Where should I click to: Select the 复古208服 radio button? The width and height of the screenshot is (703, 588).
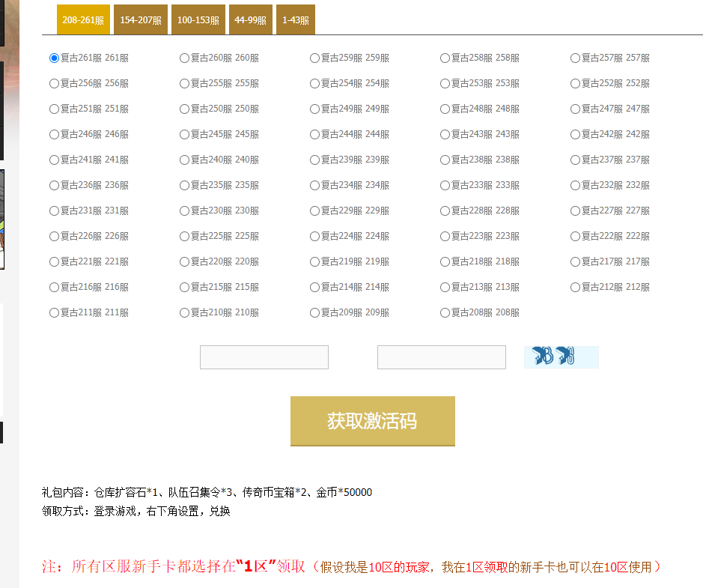445,313
